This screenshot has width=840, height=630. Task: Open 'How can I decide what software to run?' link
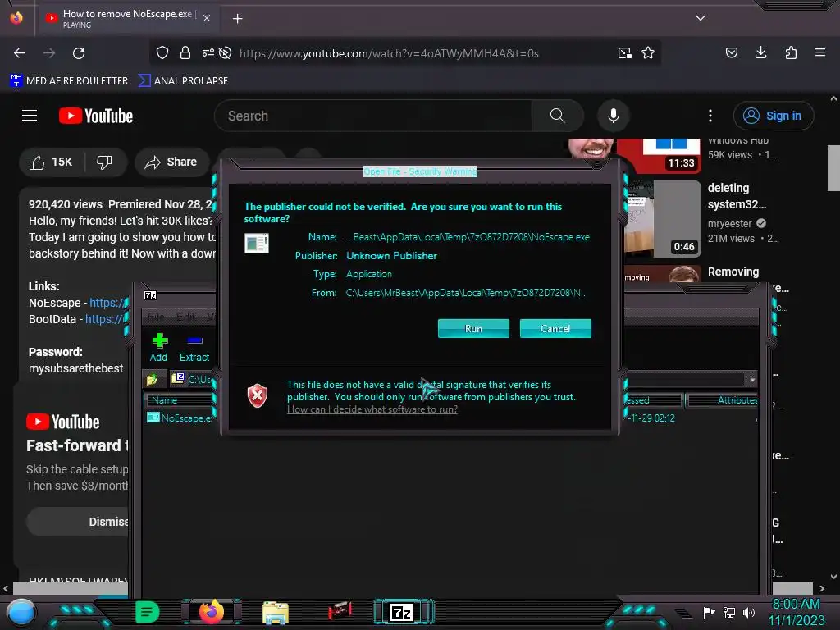pos(372,409)
